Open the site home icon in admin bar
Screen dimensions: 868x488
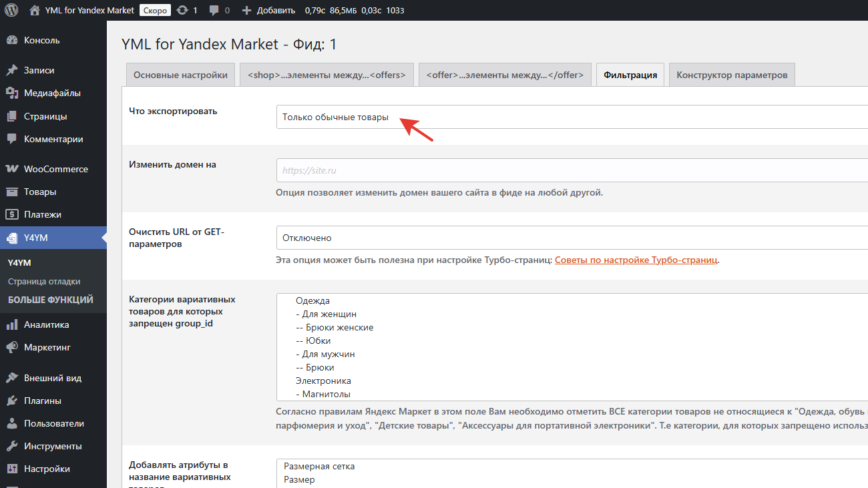pyautogui.click(x=35, y=10)
